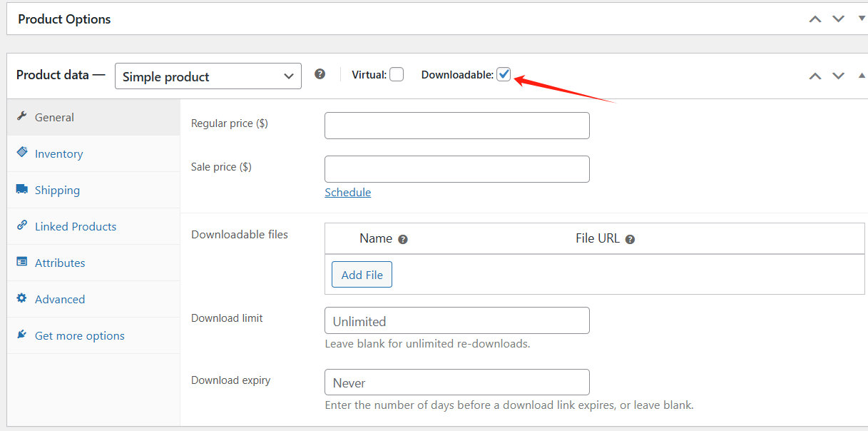868x431 pixels.
Task: Click the Name column header
Action: (376, 238)
